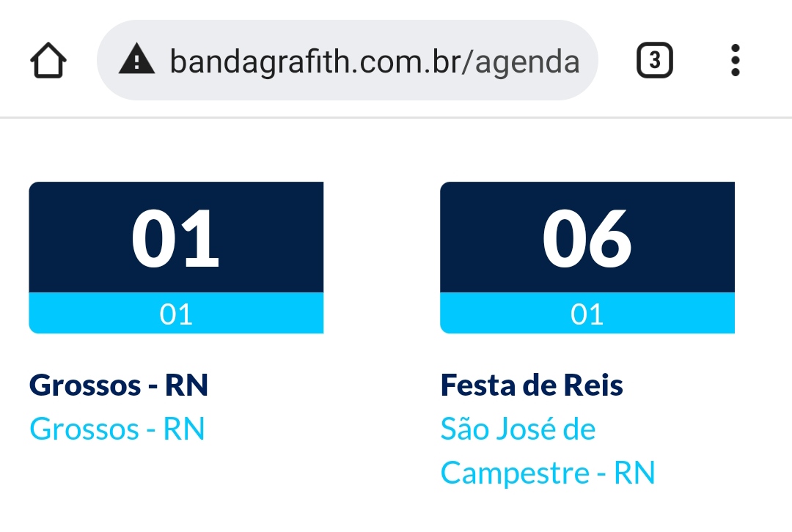
Task: Tap the cyan month bar under day 01
Action: pyautogui.click(x=176, y=313)
